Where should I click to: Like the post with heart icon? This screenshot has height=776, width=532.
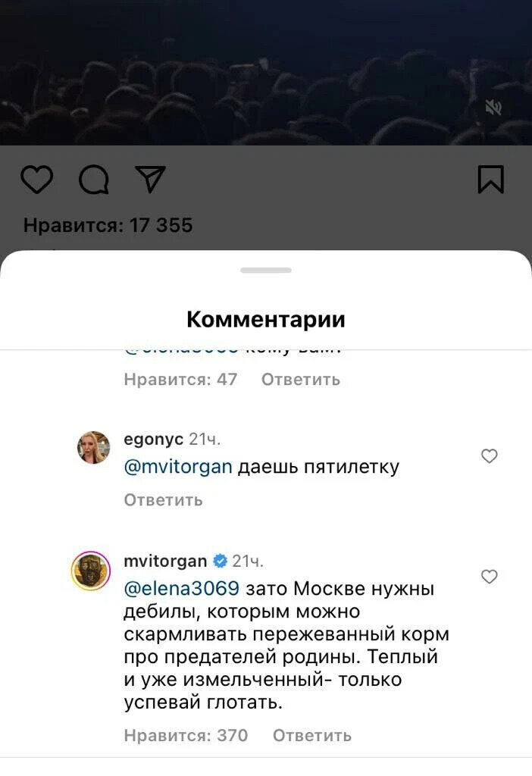tap(37, 179)
